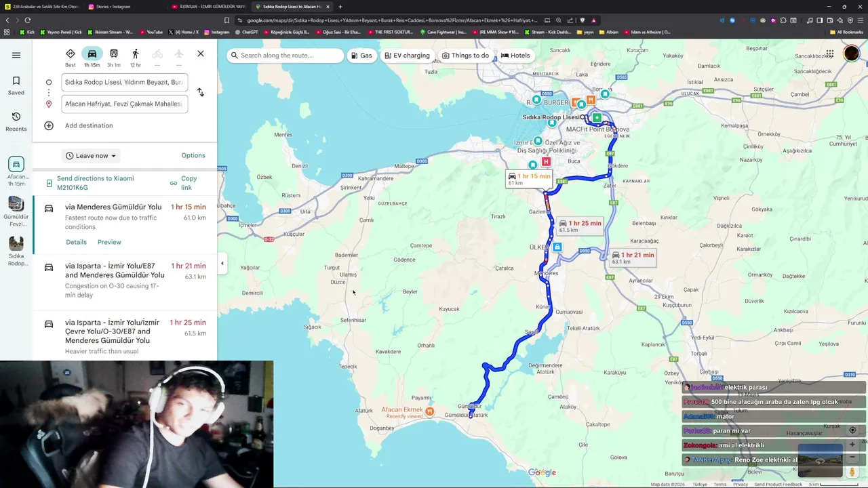Open the browser main menu
The width and height of the screenshot is (868, 488).
point(860,20)
